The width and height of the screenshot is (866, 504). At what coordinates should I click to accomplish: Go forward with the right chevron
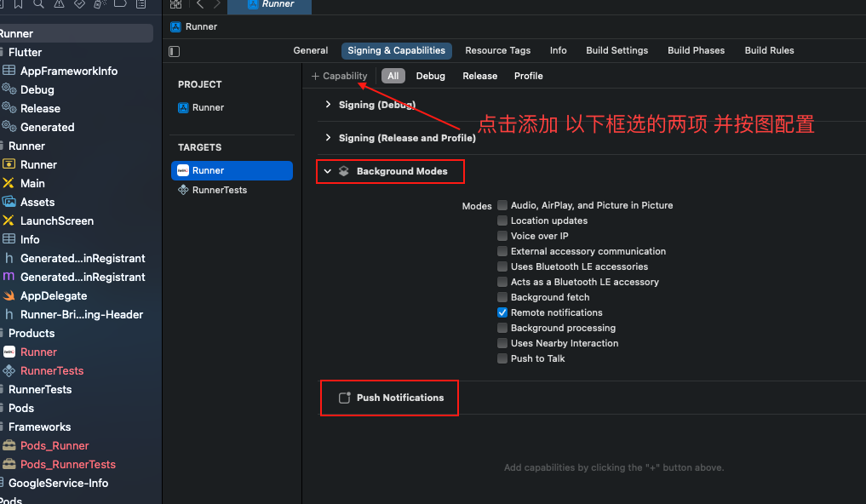(x=217, y=4)
